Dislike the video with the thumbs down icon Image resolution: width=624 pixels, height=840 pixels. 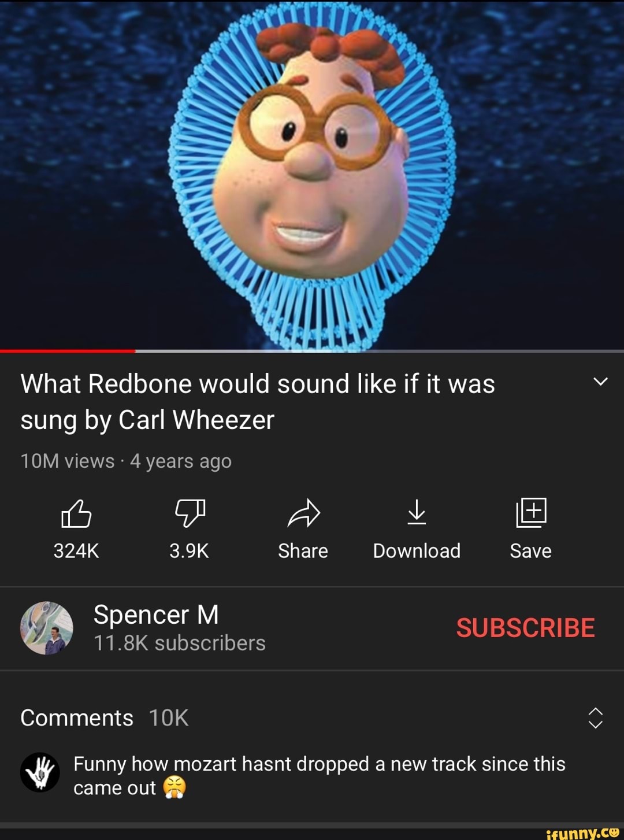pos(190,513)
